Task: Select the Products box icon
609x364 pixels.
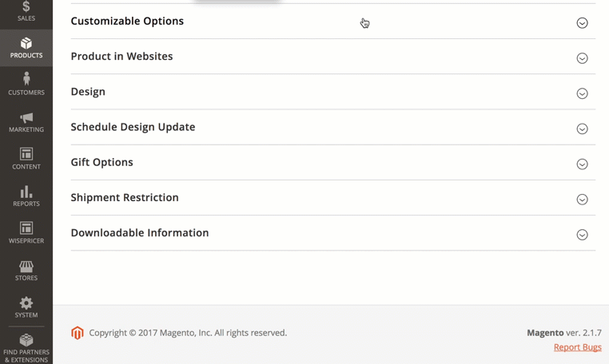Action: point(26,43)
